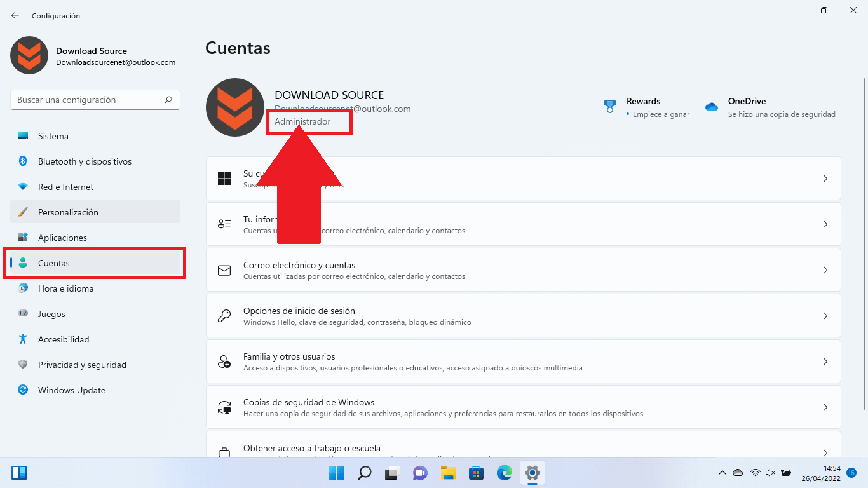Go to Personalización section
The width and height of the screenshot is (868, 488).
95,212
